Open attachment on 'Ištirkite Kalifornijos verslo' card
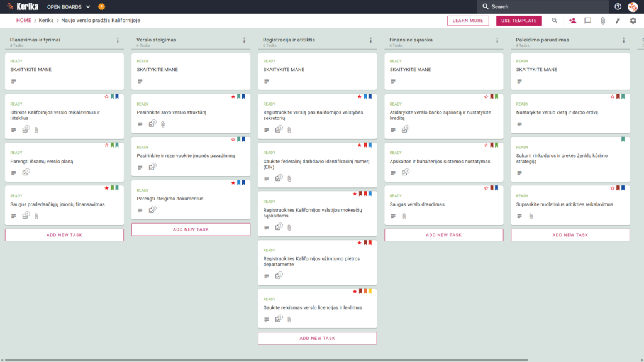Screen dimensions: 644x362 [36, 130]
